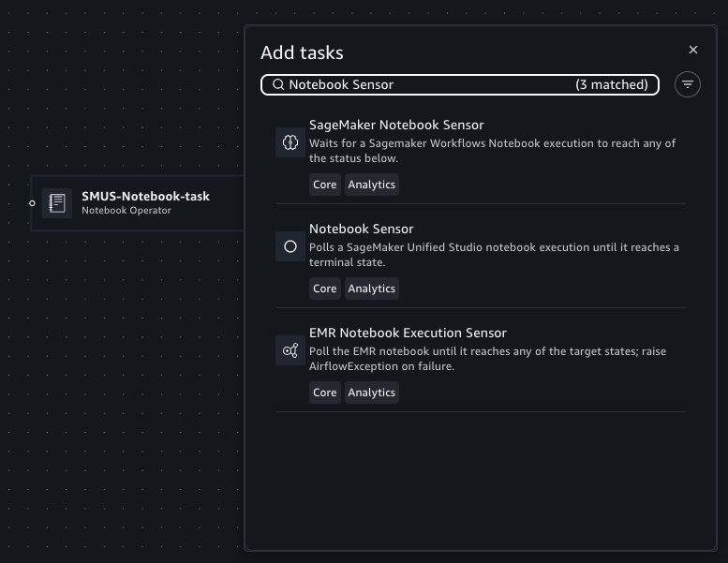The height and width of the screenshot is (563, 728).
Task: Select the EMR Notebook Execution Sensor title
Action: coord(408,333)
